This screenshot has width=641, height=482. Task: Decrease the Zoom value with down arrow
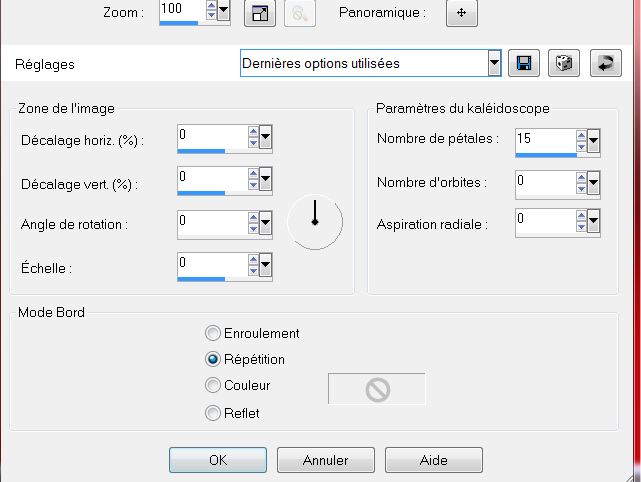click(211, 15)
